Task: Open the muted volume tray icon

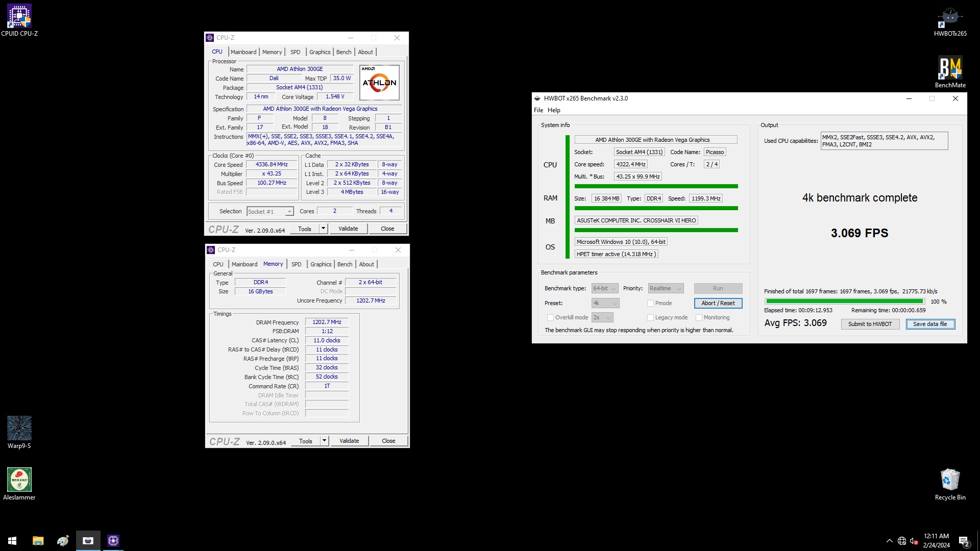Action: point(914,541)
